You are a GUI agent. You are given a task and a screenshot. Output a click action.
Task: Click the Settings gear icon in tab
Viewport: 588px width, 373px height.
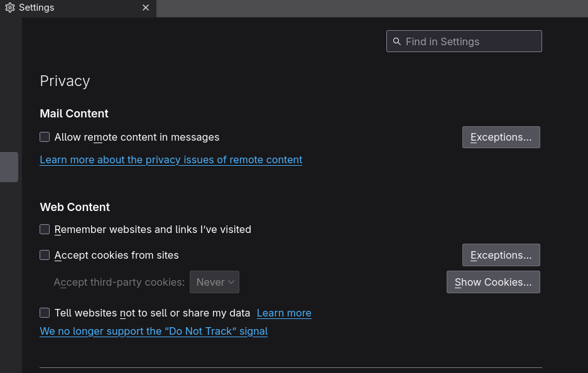click(10, 8)
